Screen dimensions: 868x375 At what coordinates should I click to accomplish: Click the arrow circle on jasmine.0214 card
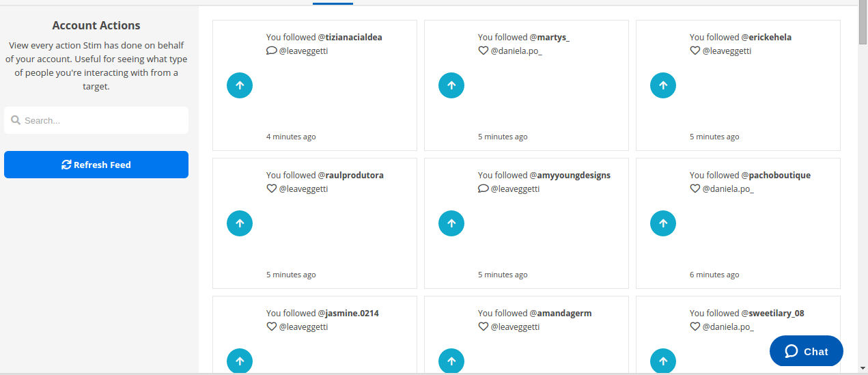[x=240, y=361]
